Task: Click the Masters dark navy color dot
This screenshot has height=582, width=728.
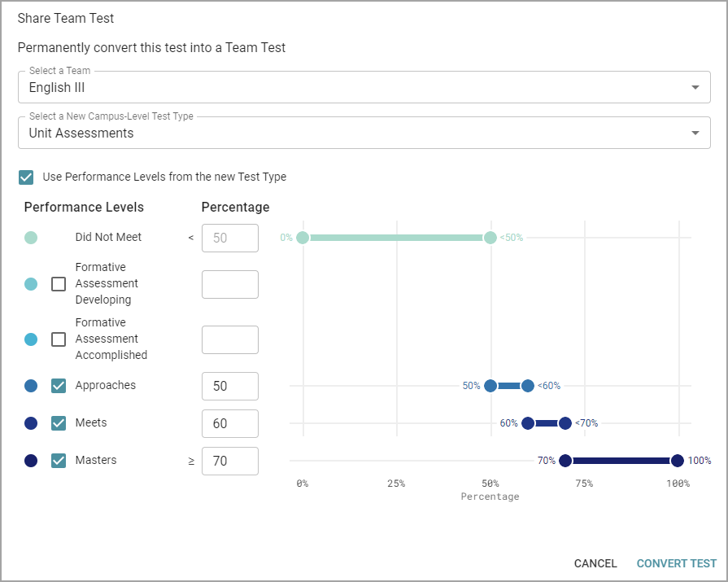Action: (31, 461)
